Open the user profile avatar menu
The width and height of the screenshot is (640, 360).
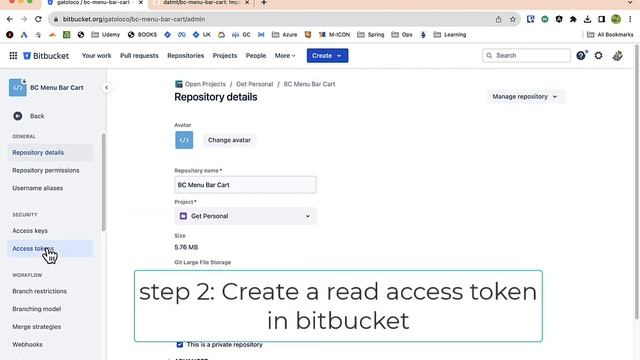click(x=618, y=56)
